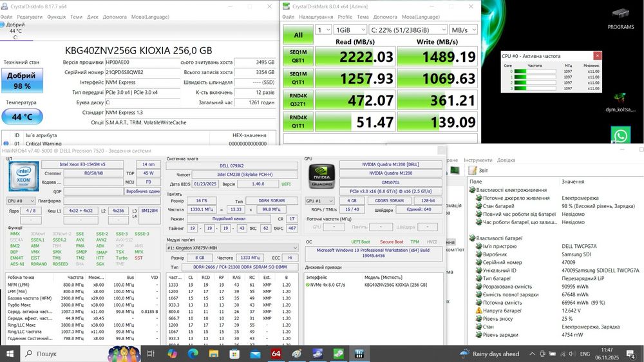The height and width of the screenshot is (362, 644).
Task: Open the PROGRAMS desktop icon
Action: [621, 19]
